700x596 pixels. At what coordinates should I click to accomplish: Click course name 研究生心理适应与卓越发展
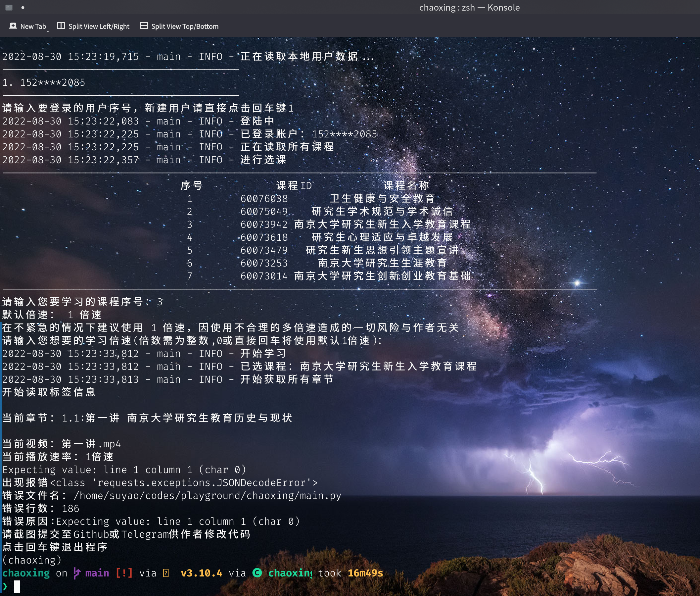[x=382, y=237]
